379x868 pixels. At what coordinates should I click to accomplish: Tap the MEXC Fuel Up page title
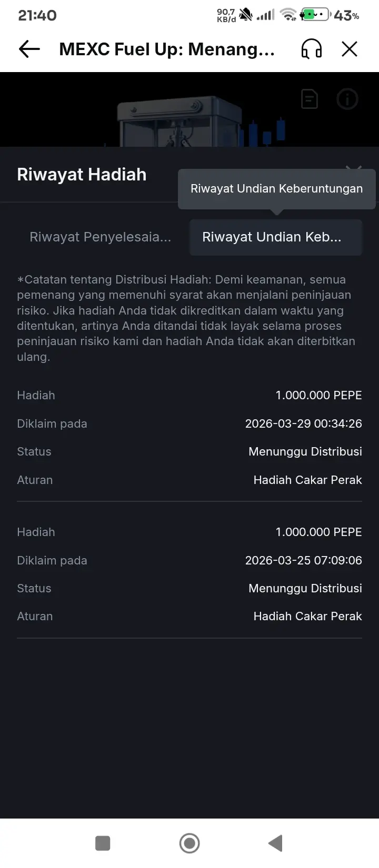coord(167,49)
